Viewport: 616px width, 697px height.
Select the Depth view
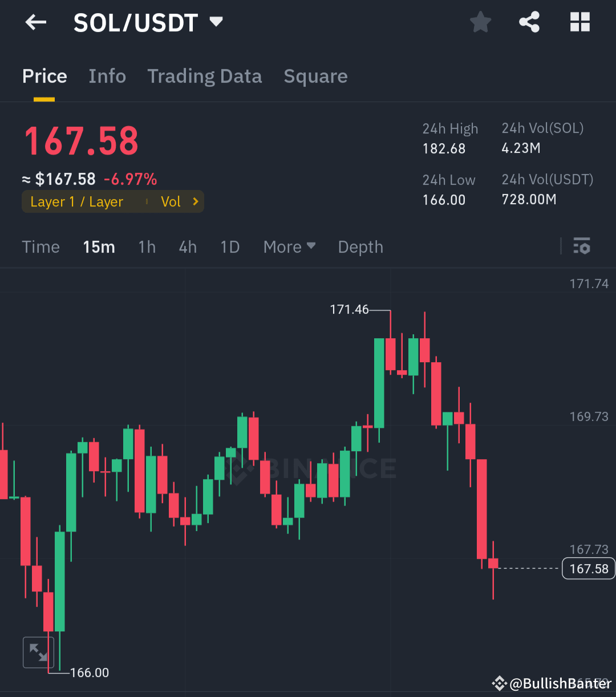(360, 246)
